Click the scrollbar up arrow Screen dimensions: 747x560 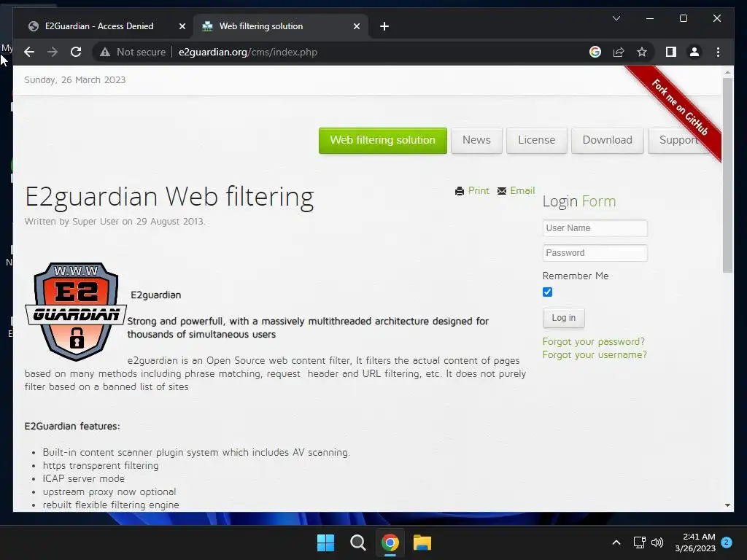click(x=727, y=72)
